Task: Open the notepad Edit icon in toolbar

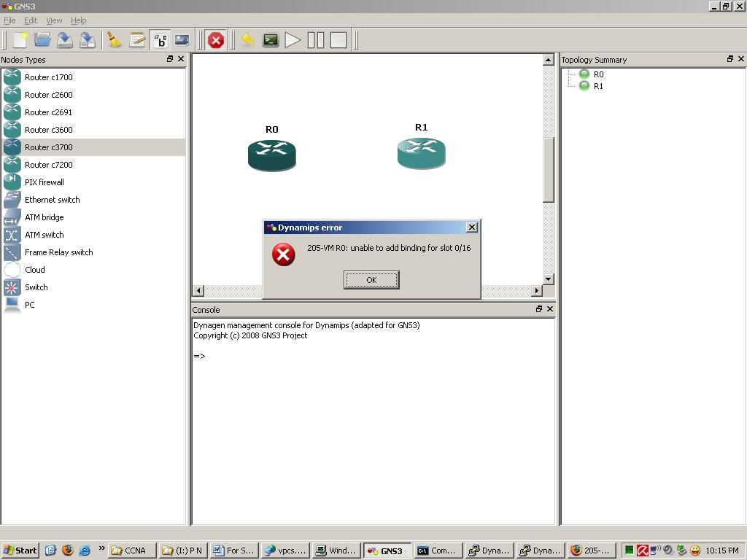Action: click(x=137, y=40)
